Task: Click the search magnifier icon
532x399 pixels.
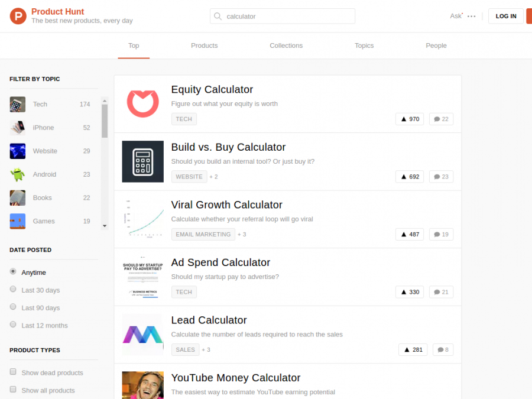Action: (218, 17)
